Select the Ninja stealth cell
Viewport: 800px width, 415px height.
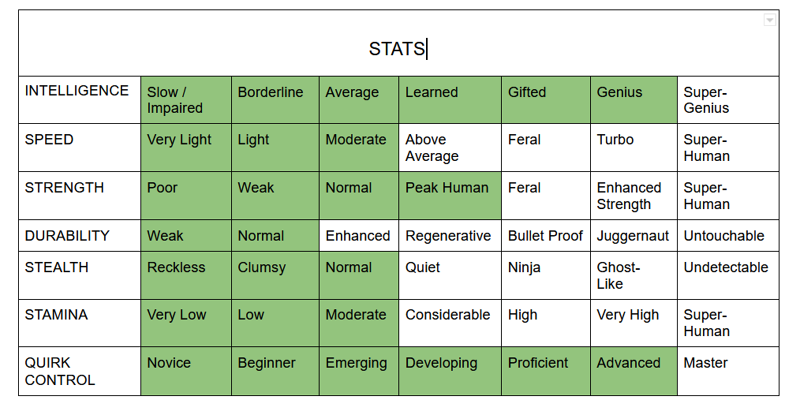pos(545,275)
